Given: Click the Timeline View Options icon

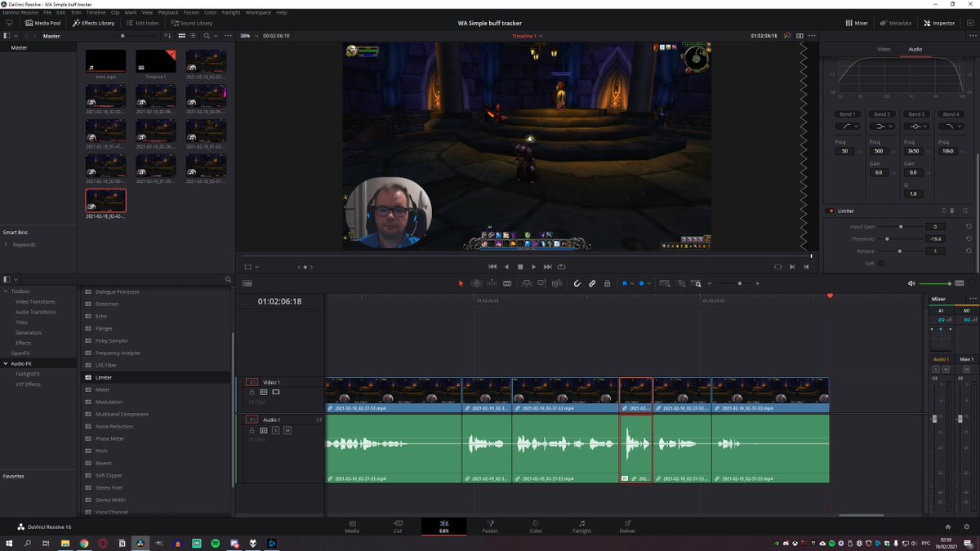Looking at the screenshot, I should coord(247,283).
